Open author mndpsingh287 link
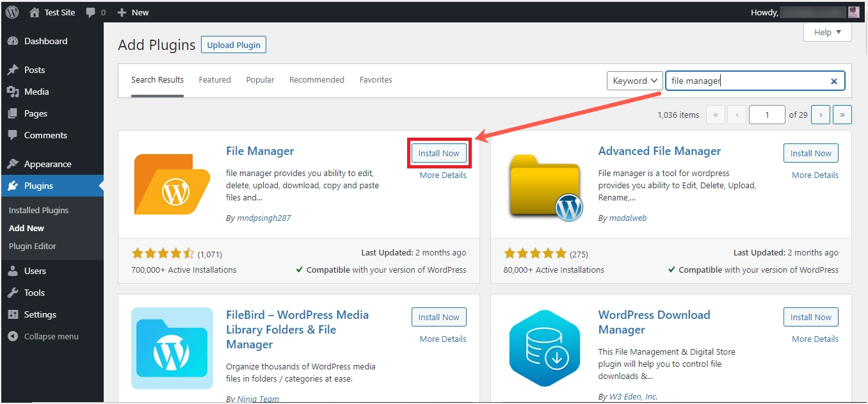This screenshot has width=868, height=404. tap(264, 218)
